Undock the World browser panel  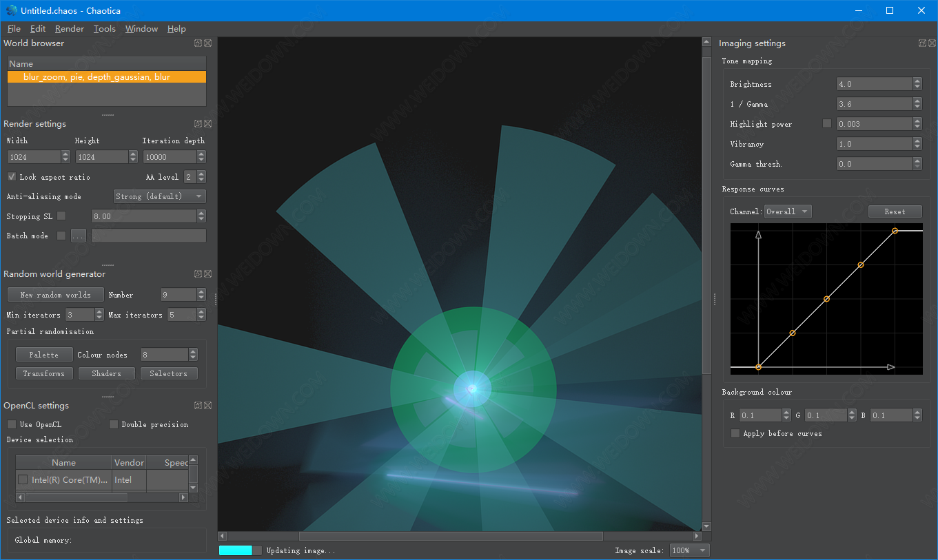click(x=198, y=43)
